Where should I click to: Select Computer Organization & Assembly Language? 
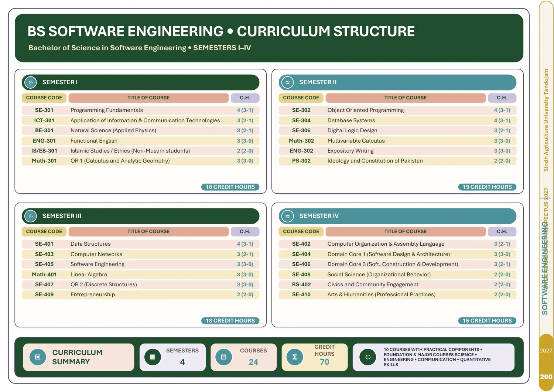[x=386, y=244]
